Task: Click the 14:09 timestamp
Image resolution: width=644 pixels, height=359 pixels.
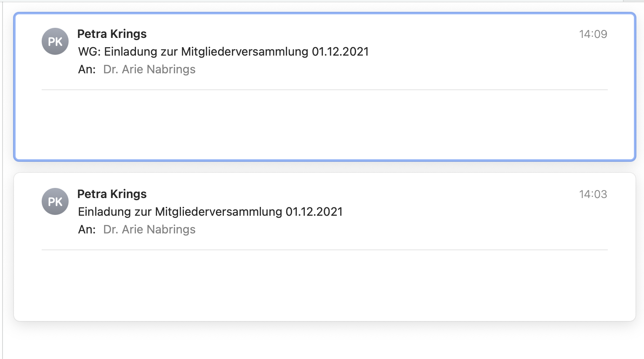Action: tap(593, 34)
